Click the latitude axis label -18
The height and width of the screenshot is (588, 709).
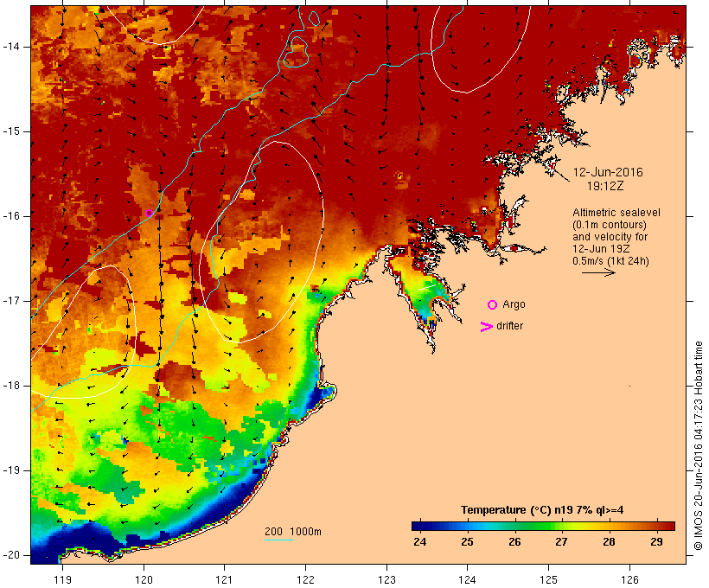click(11, 386)
